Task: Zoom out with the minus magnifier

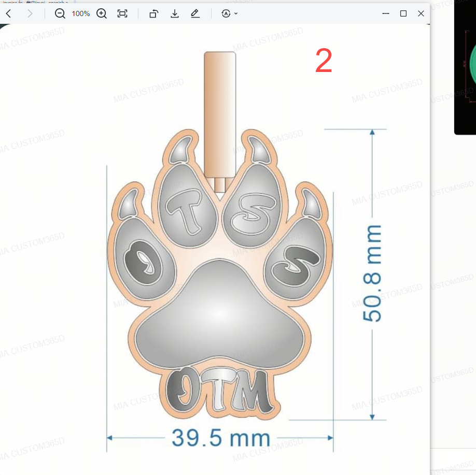Action: coord(60,13)
